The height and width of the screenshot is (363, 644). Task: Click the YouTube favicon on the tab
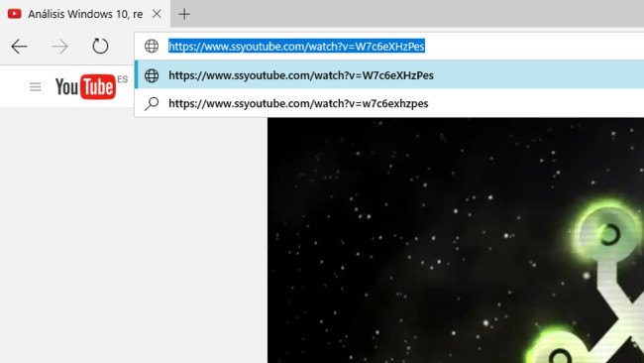pyautogui.click(x=15, y=14)
